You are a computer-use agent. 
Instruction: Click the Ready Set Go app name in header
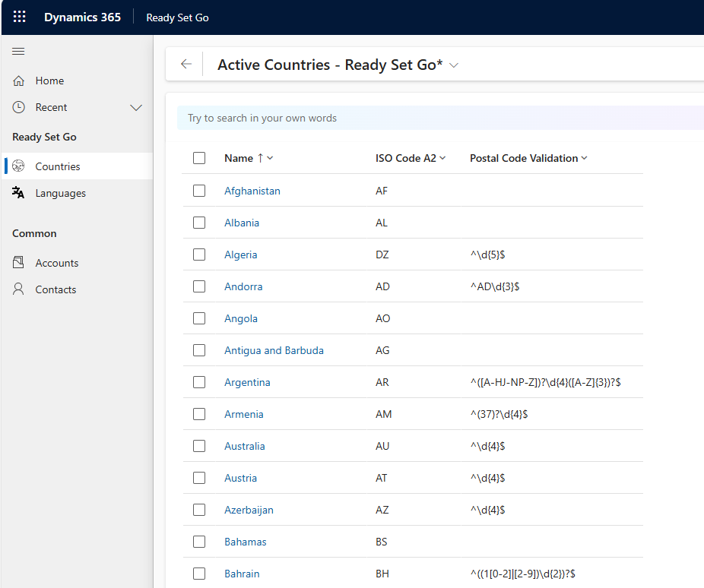[177, 17]
